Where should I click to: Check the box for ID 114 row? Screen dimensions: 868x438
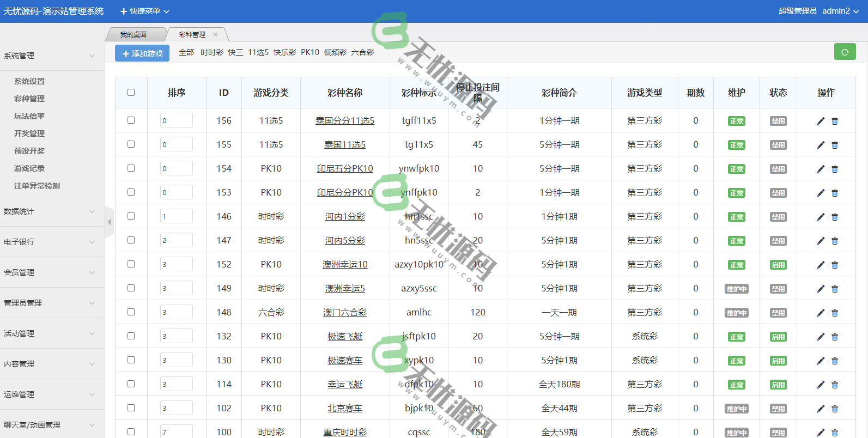(x=131, y=384)
